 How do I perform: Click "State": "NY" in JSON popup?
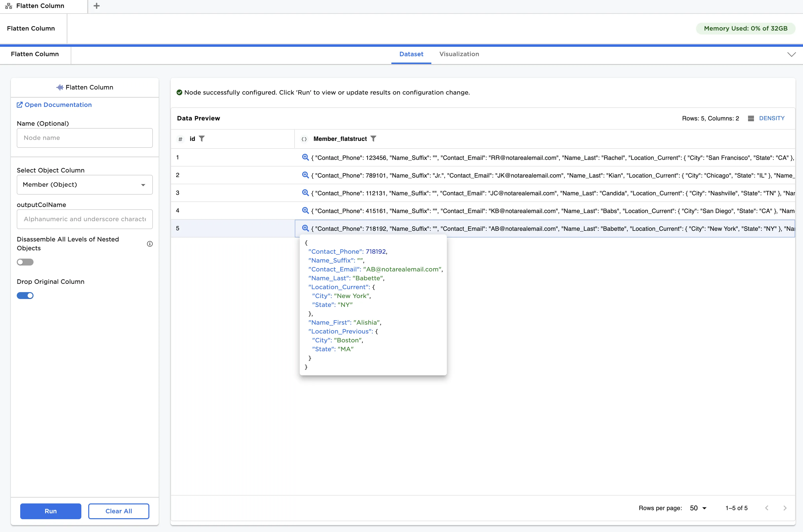(x=332, y=305)
